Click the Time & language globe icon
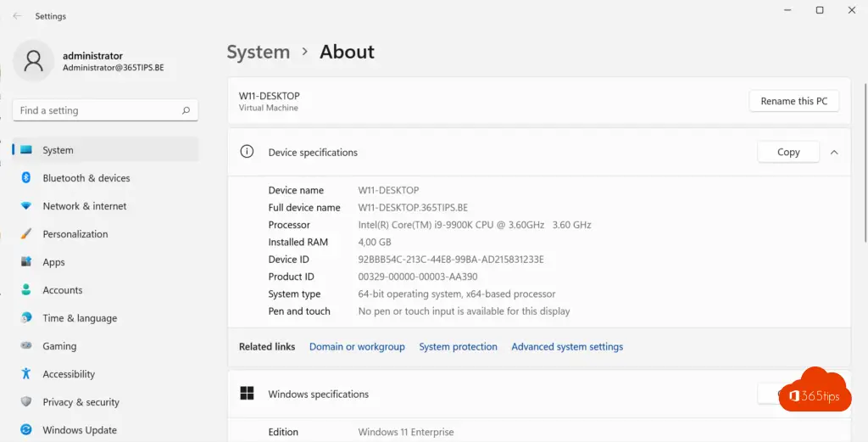The image size is (868, 442). (x=26, y=318)
